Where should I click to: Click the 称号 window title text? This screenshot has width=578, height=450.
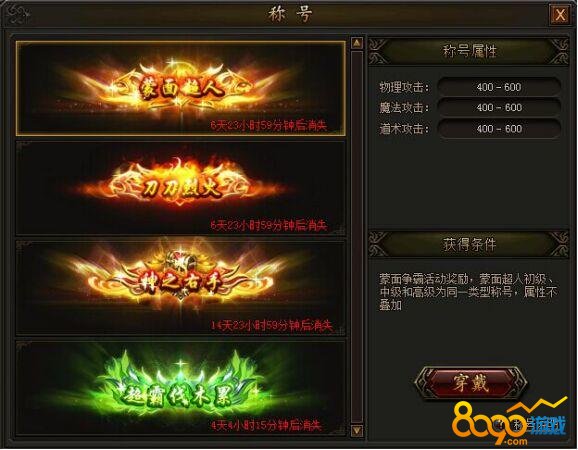[290, 15]
